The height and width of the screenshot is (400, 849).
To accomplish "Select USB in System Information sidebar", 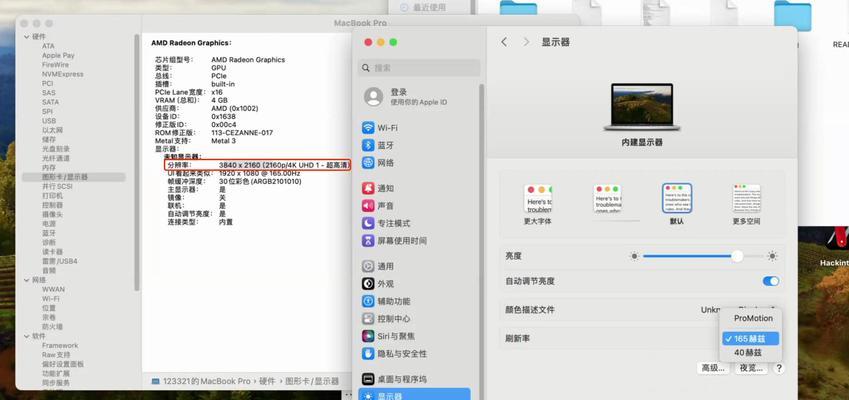I will [49, 121].
